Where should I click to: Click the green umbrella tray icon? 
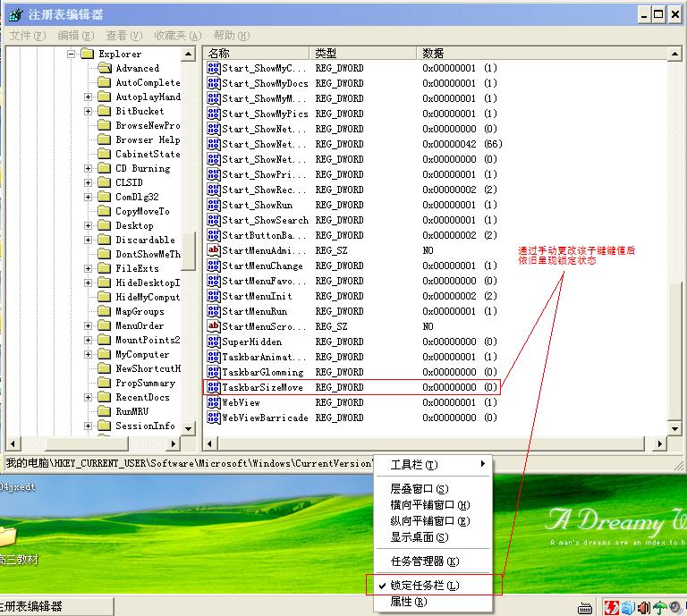pyautogui.click(x=659, y=608)
